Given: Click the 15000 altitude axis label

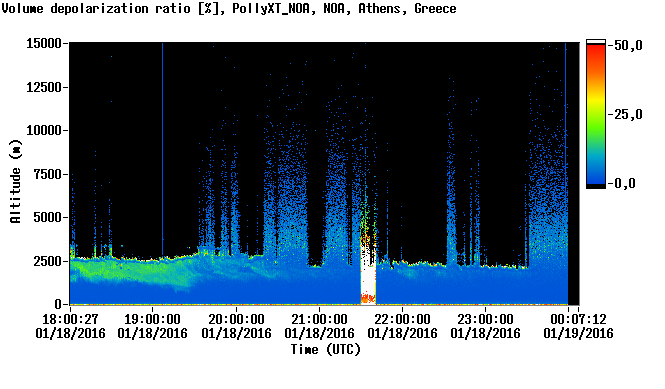Looking at the screenshot, I should 44,43.
